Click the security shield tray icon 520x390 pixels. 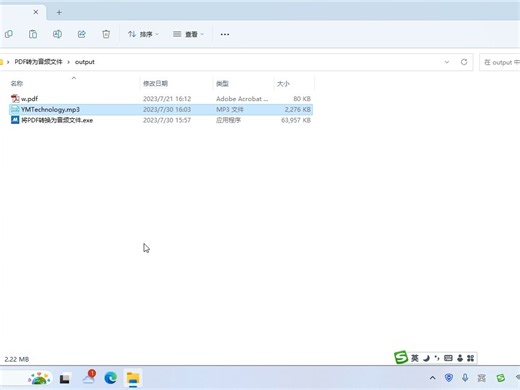449,378
